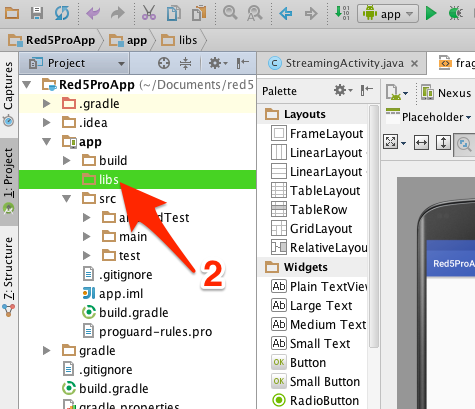Select proguard-rules.pro file
The image size is (475, 409).
pyautogui.click(x=147, y=332)
